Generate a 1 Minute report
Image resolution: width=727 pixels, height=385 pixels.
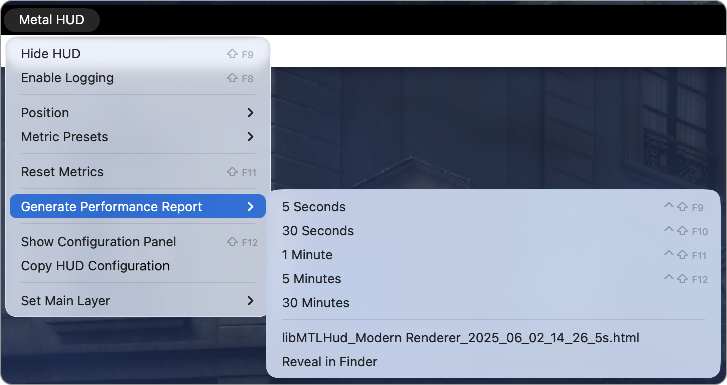click(493, 255)
